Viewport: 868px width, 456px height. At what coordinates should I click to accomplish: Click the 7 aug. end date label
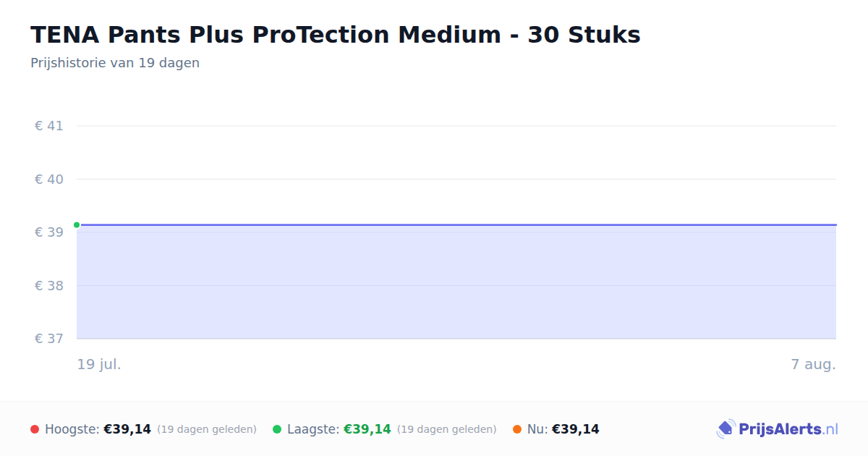(x=813, y=364)
